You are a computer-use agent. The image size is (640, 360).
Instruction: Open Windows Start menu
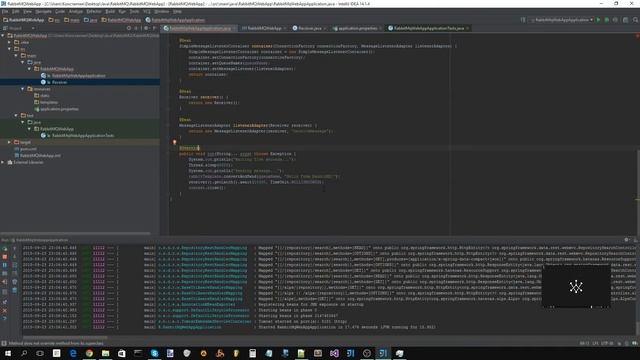pyautogui.click(x=8, y=353)
